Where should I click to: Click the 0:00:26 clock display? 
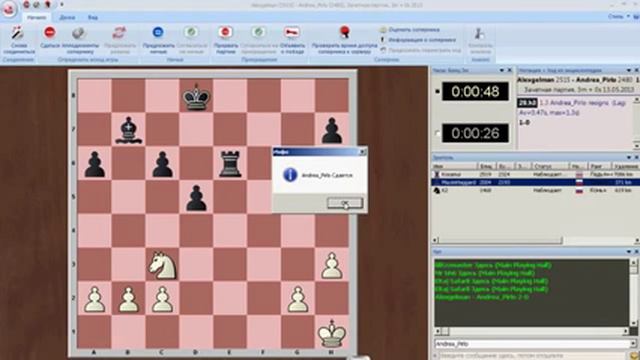click(x=475, y=133)
